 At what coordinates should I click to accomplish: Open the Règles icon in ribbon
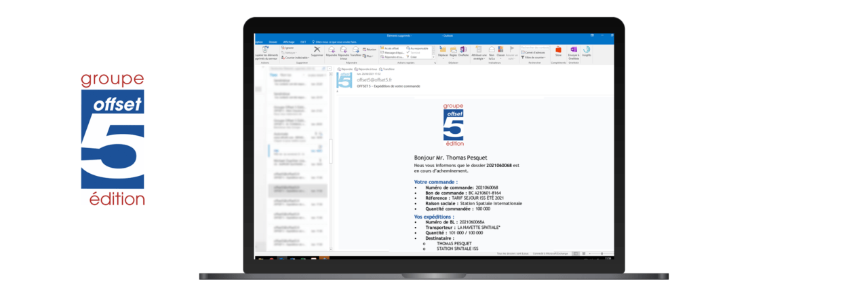tap(453, 50)
